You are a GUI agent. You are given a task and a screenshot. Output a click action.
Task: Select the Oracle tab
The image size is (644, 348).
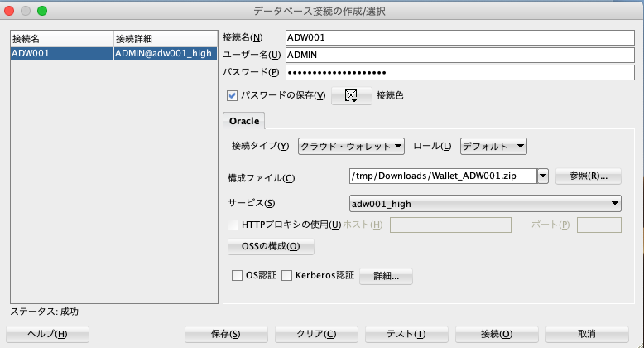243,121
